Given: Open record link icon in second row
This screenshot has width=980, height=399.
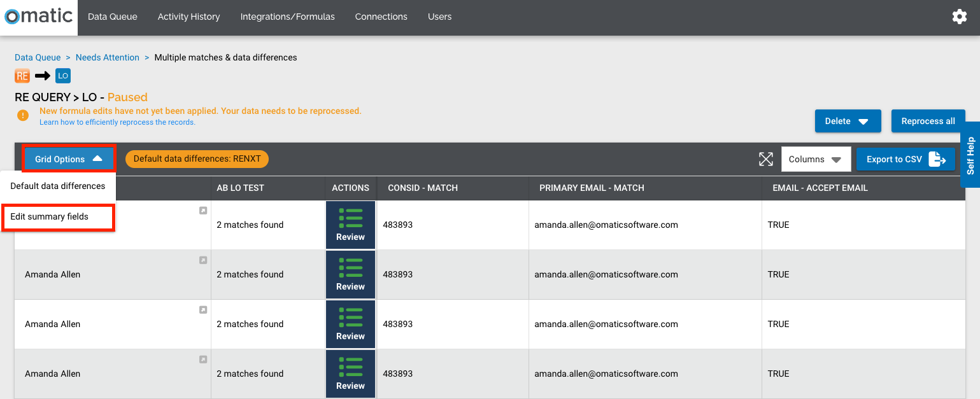Looking at the screenshot, I should (x=203, y=260).
